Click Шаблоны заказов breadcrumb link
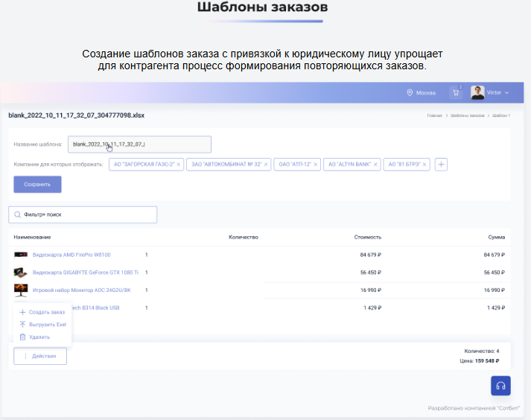 click(x=467, y=116)
